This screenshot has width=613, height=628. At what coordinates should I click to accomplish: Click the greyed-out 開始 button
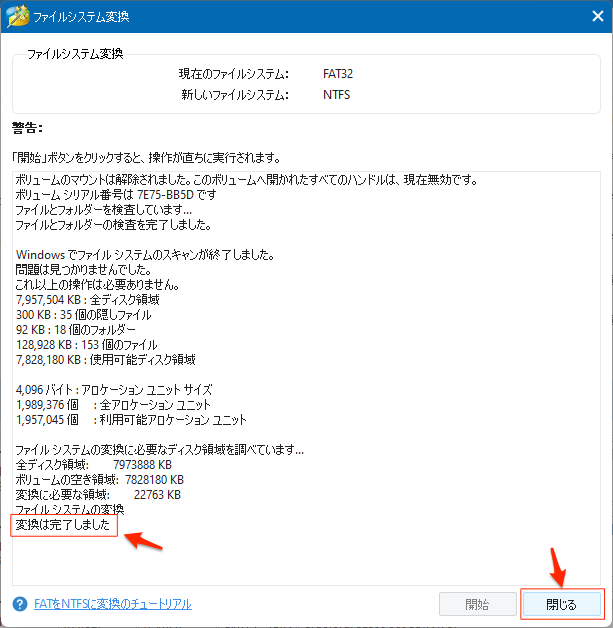(x=477, y=604)
